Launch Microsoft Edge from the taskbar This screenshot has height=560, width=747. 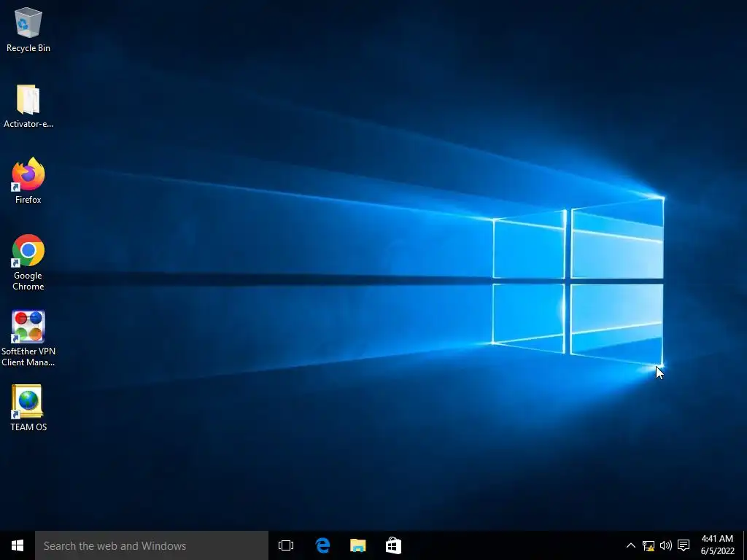[x=322, y=545]
